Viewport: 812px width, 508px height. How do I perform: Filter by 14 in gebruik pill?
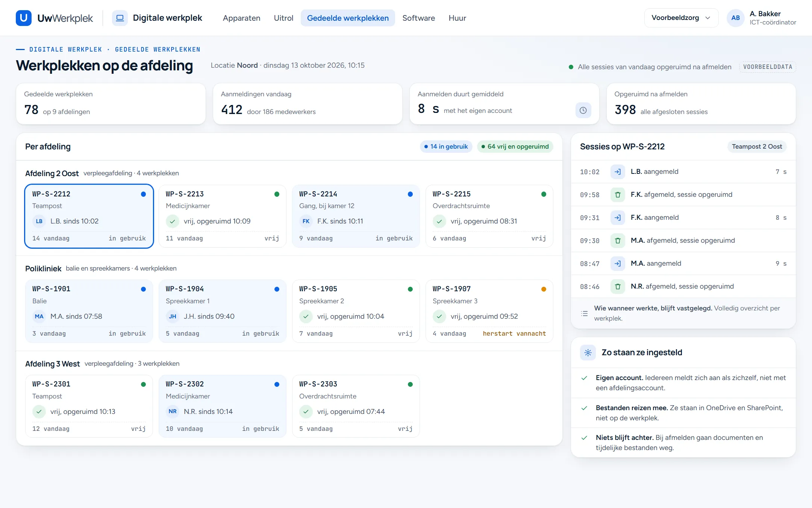point(446,147)
